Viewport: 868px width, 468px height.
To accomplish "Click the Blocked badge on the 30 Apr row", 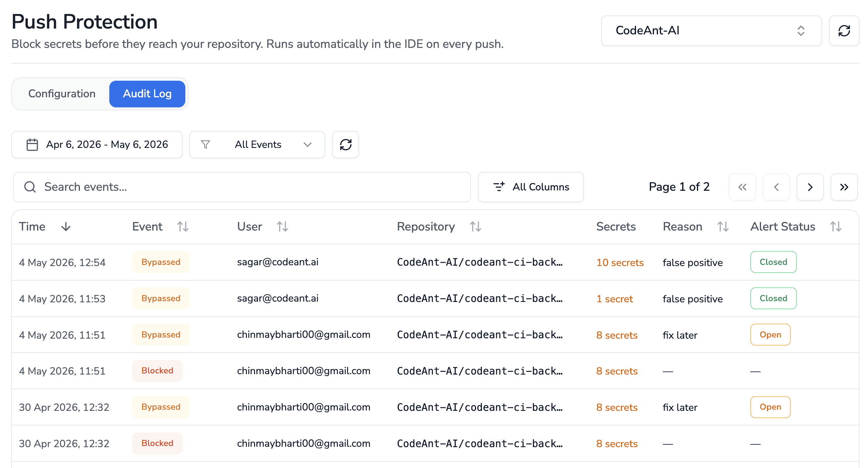I will [x=157, y=443].
